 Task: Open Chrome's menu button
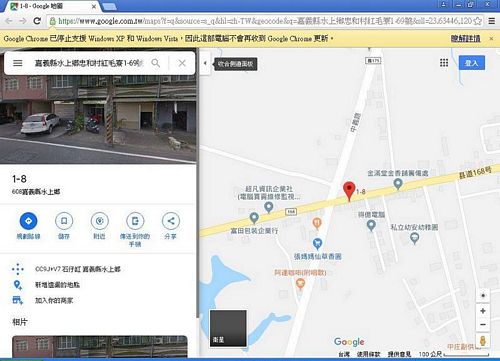point(491,21)
